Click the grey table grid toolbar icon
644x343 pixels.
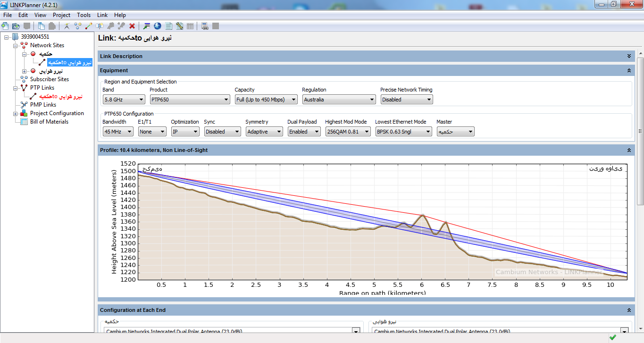click(190, 26)
